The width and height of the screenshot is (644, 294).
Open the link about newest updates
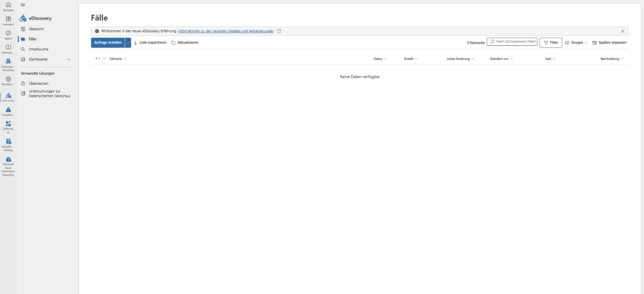[226, 31]
